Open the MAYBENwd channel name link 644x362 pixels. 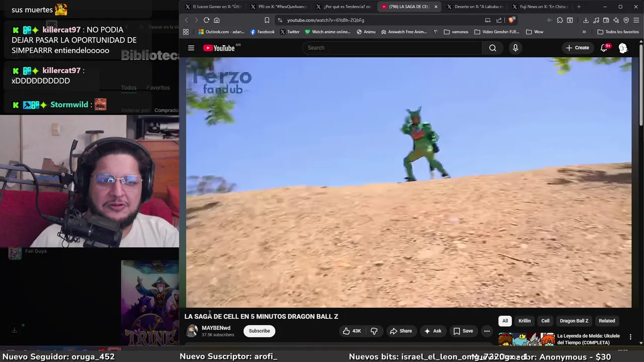point(216,328)
